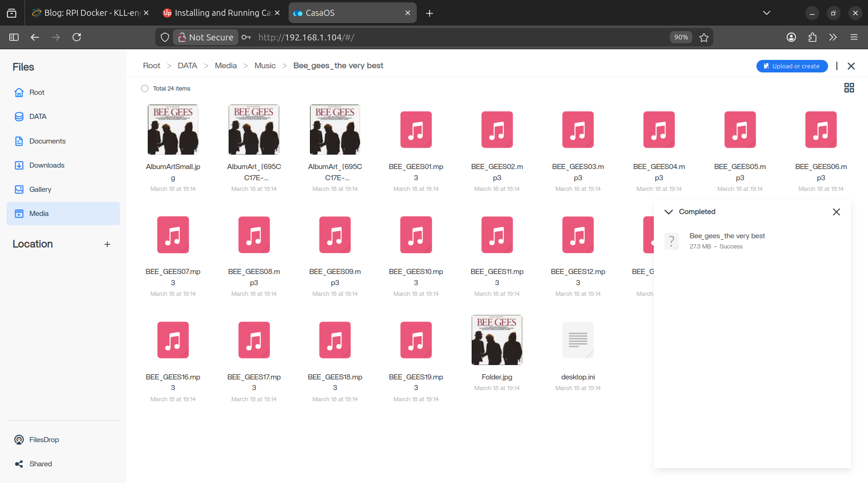
Task: Switch to grid view layout icon
Action: 849,88
